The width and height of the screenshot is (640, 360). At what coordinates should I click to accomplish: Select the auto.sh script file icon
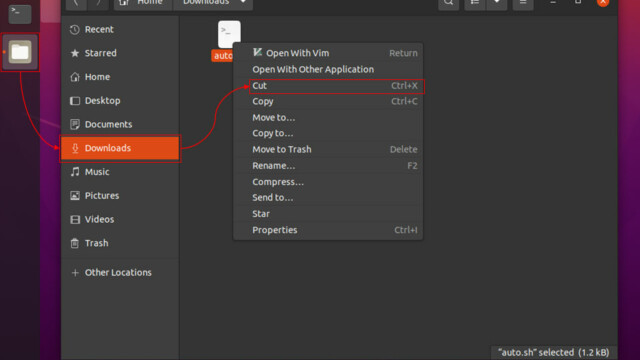(x=229, y=34)
